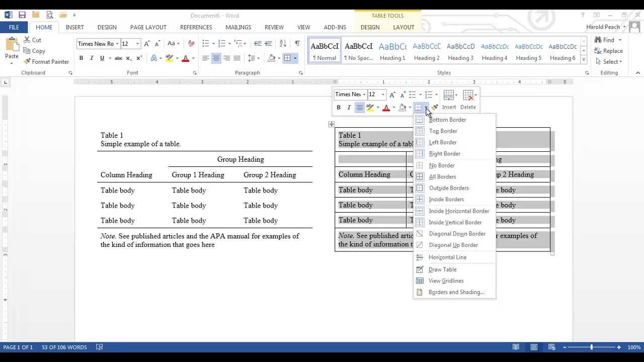The height and width of the screenshot is (362, 644).
Task: Switch to the PAGE LAYOUT tab
Action: click(x=148, y=27)
